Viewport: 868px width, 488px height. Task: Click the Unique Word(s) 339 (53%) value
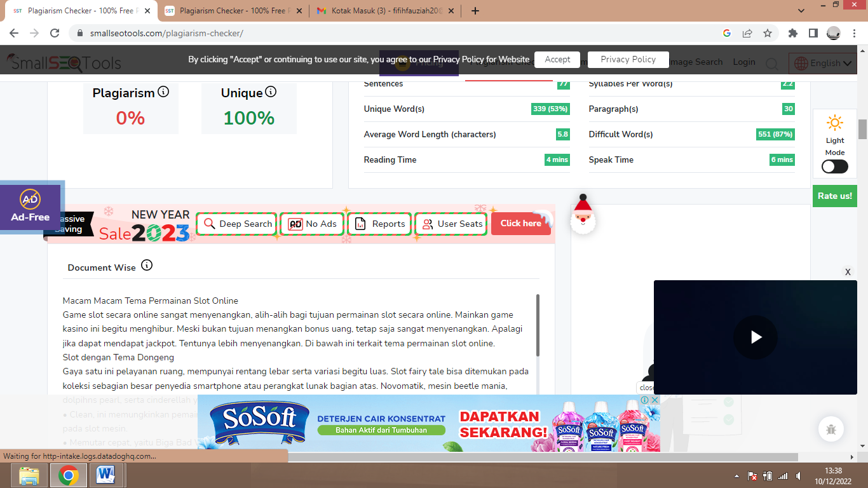click(x=550, y=109)
